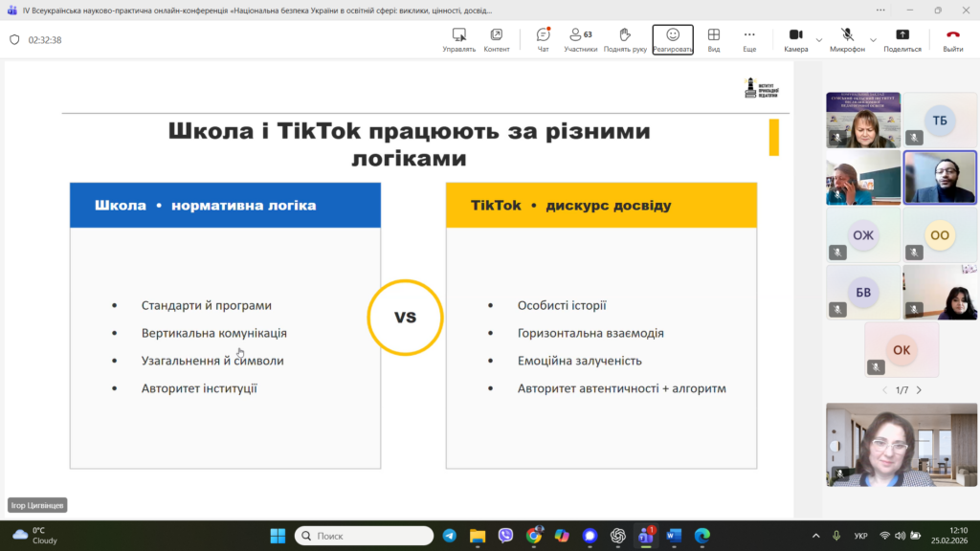Go to next participant gallery page
The image size is (980, 551).
(919, 390)
